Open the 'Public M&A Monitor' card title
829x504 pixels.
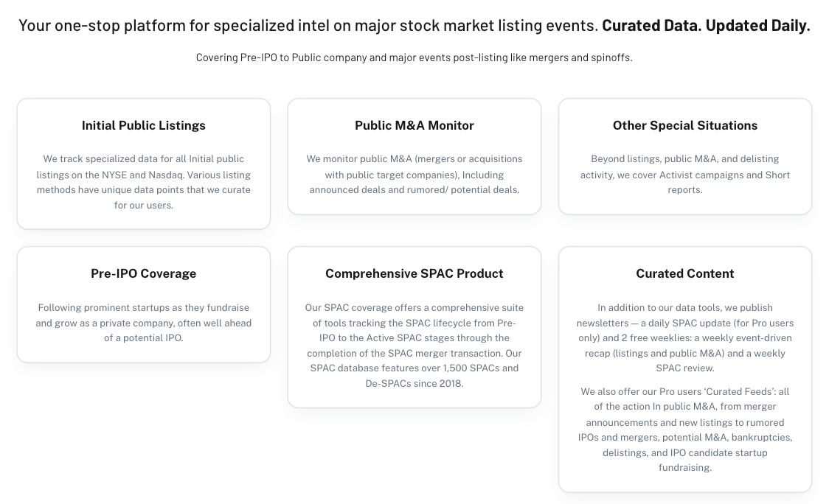click(414, 125)
